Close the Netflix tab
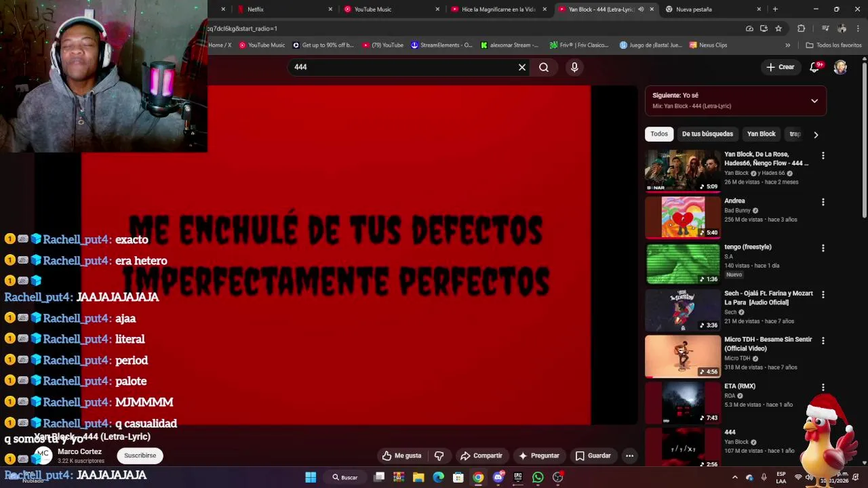The height and width of the screenshot is (488, 868). 330,9
